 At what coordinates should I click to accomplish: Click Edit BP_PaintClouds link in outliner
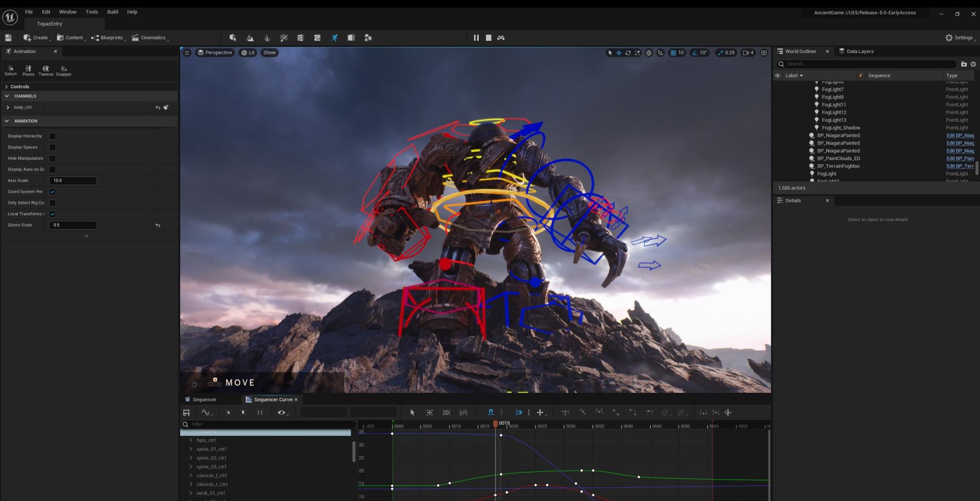(x=960, y=159)
